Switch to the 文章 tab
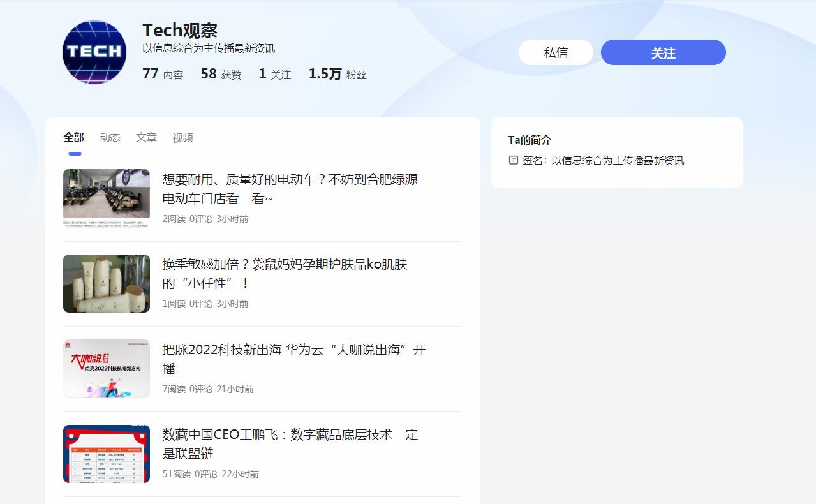 146,137
